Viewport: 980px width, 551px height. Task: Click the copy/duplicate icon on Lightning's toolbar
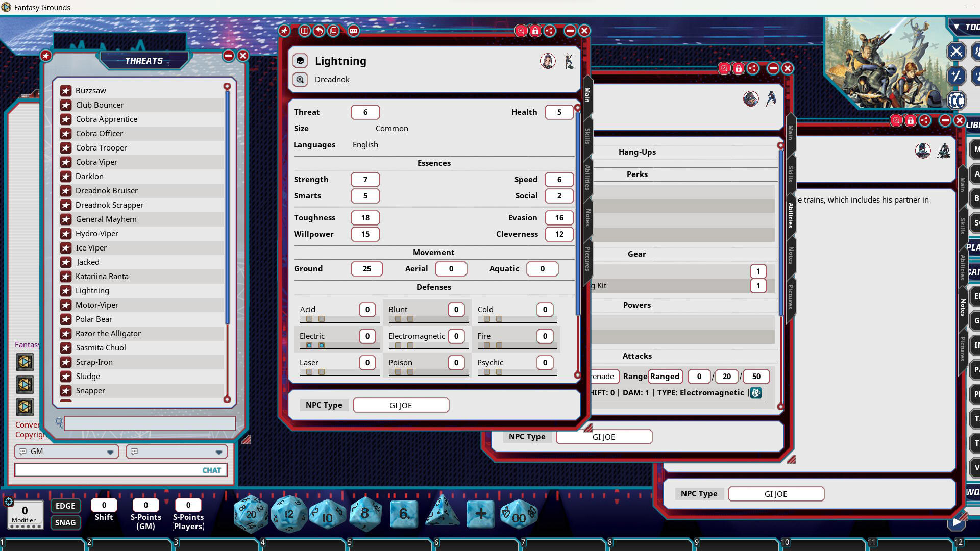333,31
